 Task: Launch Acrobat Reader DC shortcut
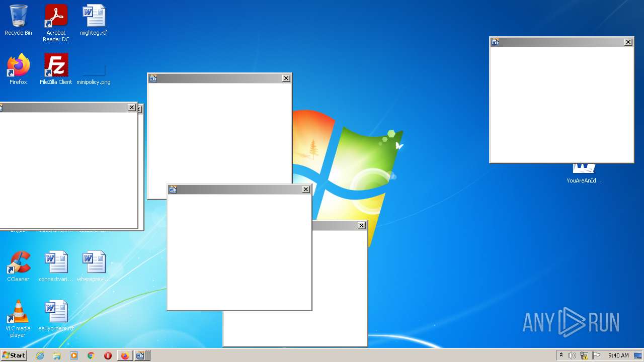[56, 23]
